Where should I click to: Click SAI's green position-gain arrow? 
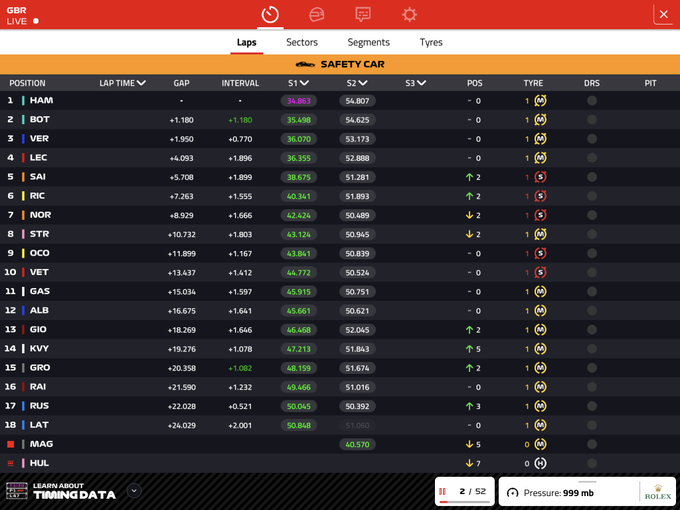click(469, 177)
